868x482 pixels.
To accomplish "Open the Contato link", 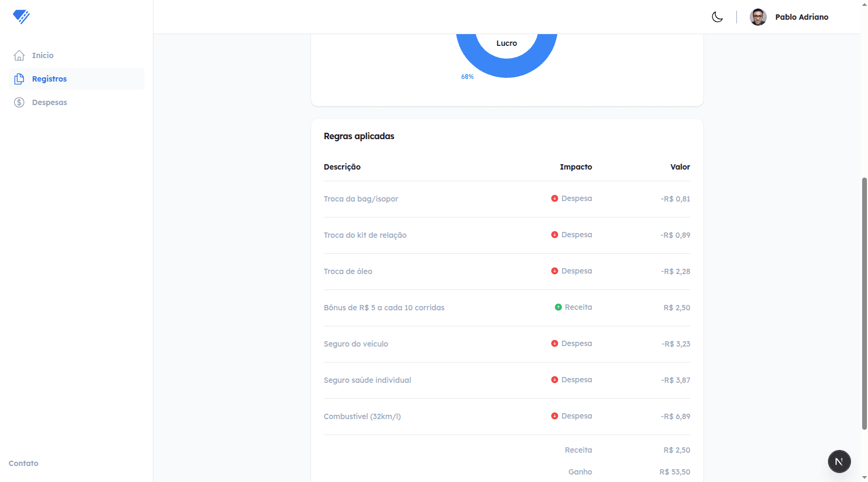I will tap(23, 463).
